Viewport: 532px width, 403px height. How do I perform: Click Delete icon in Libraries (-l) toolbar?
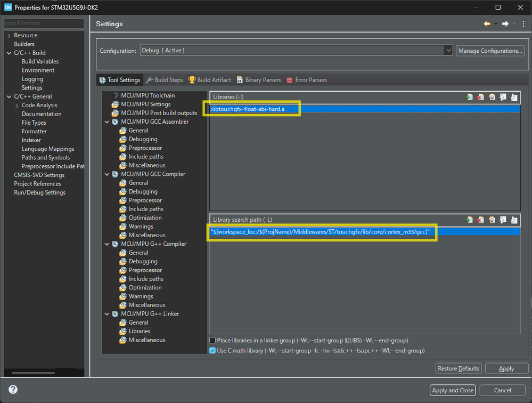(480, 97)
